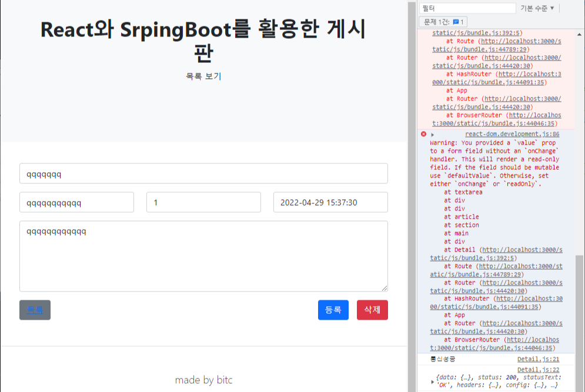585x392 pixels.
Task: Click the red 삭제 button
Action: [x=372, y=310]
